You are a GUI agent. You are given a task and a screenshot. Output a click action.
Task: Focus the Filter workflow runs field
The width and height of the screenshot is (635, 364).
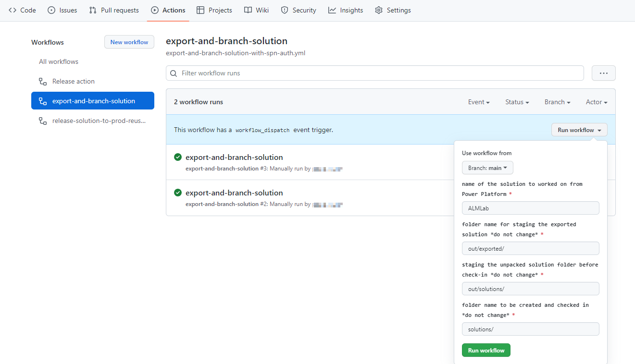coord(375,73)
